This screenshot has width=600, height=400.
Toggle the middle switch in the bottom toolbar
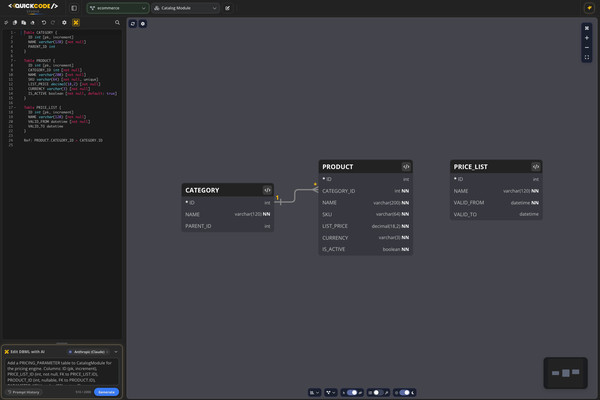378,392
